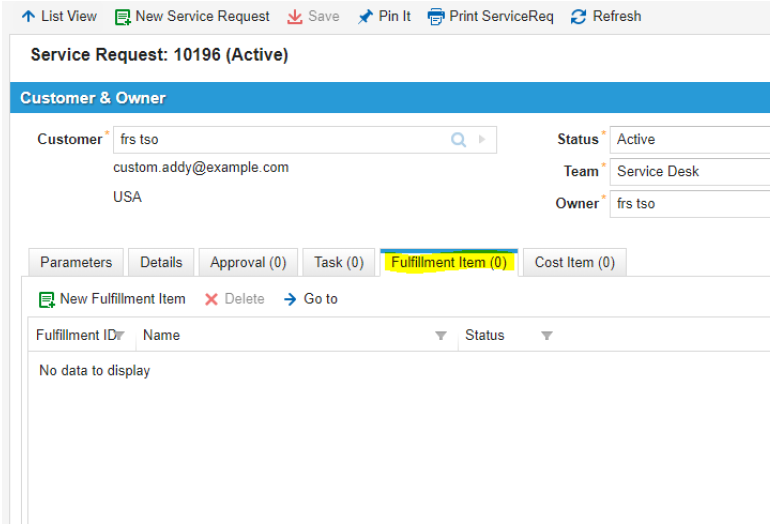Click the Print ServiceReq label
The width and height of the screenshot is (770, 524).
pyautogui.click(x=501, y=16)
